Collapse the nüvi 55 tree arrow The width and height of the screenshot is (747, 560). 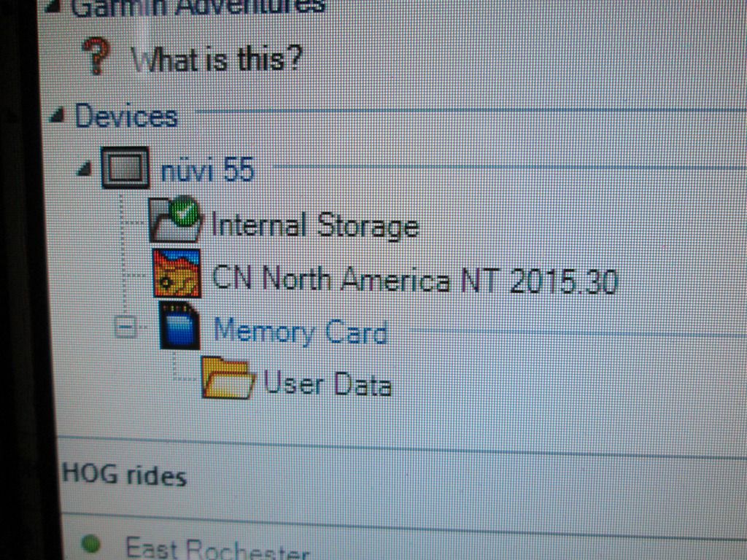[85, 168]
